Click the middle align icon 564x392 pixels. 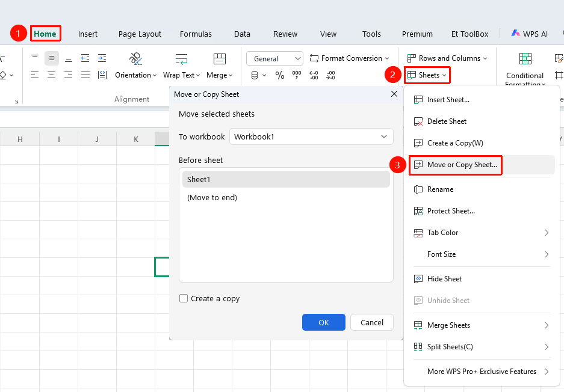click(x=51, y=58)
